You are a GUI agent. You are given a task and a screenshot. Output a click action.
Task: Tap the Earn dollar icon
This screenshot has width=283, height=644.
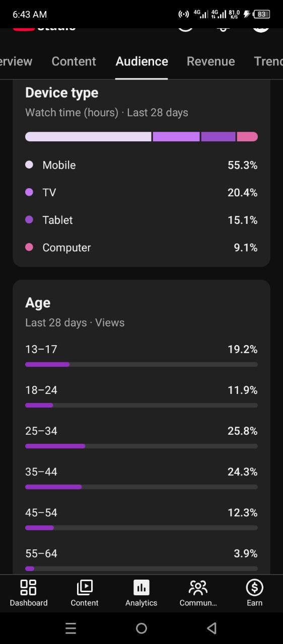click(255, 588)
